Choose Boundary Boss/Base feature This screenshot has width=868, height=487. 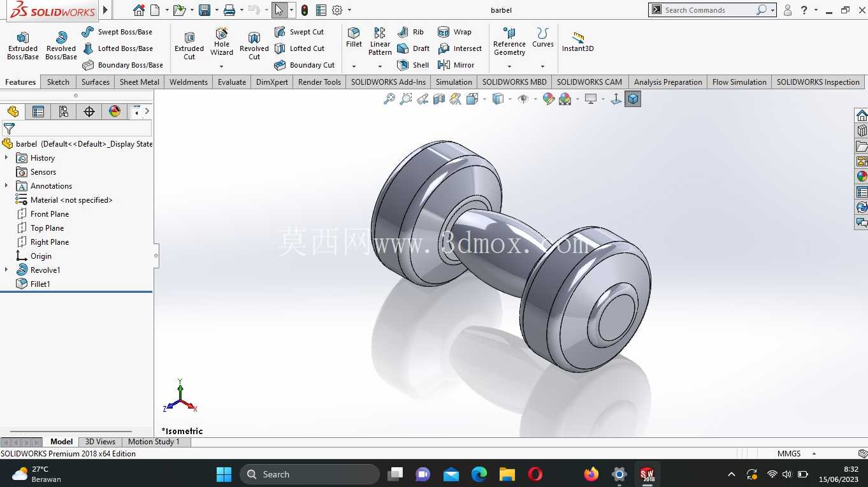[122, 65]
